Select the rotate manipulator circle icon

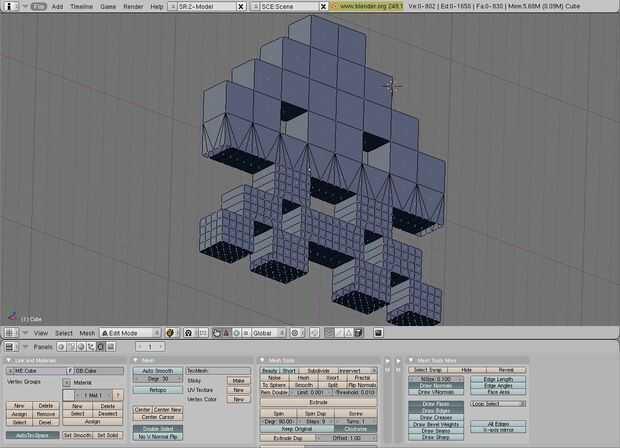pos(236,333)
